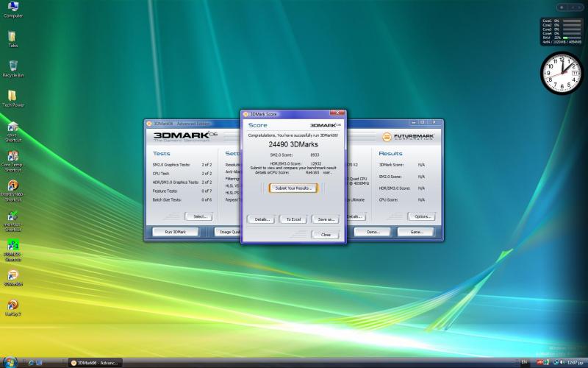Minimize the 3DMark06 main window
Image resolution: width=588 pixels, height=368 pixels.
tap(414, 122)
